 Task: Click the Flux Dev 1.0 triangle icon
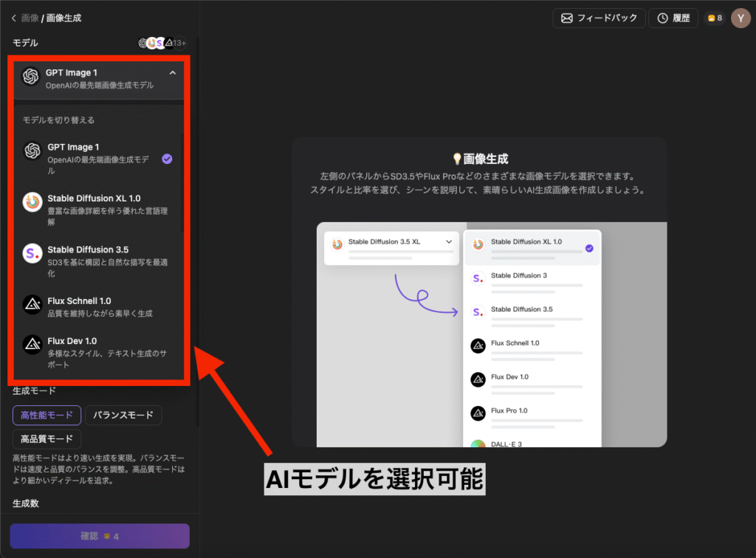pyautogui.click(x=32, y=345)
